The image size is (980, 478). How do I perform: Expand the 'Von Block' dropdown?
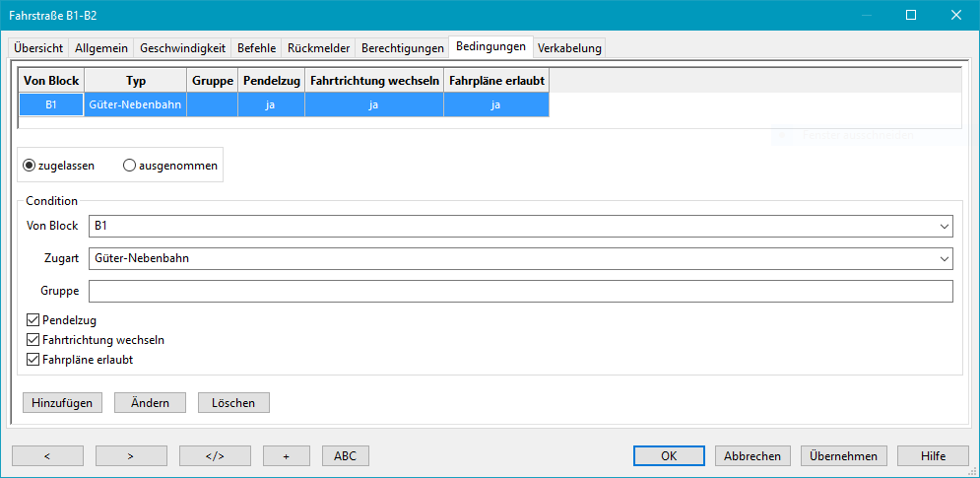[944, 227]
